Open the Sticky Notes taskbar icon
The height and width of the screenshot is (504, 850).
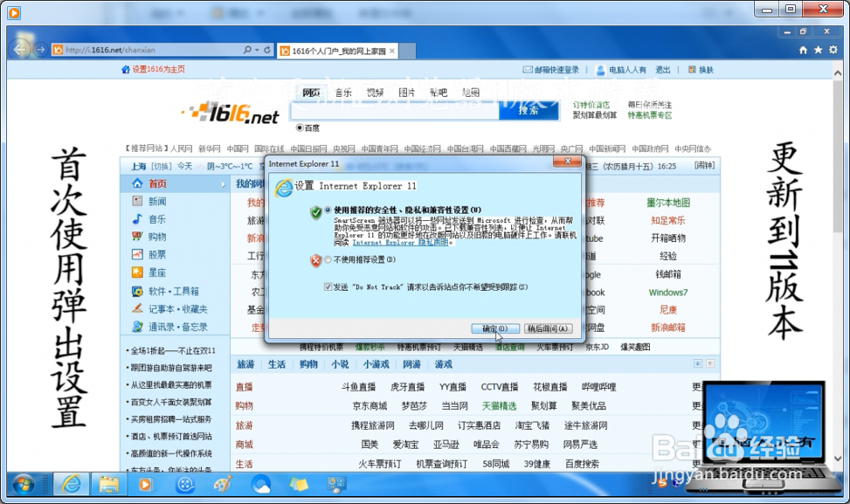pos(298,484)
